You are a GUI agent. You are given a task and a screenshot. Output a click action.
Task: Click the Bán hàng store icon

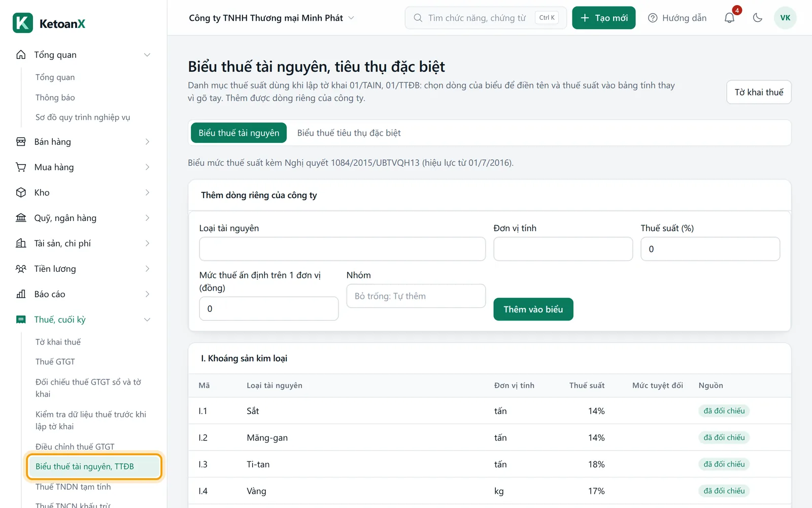(21, 142)
